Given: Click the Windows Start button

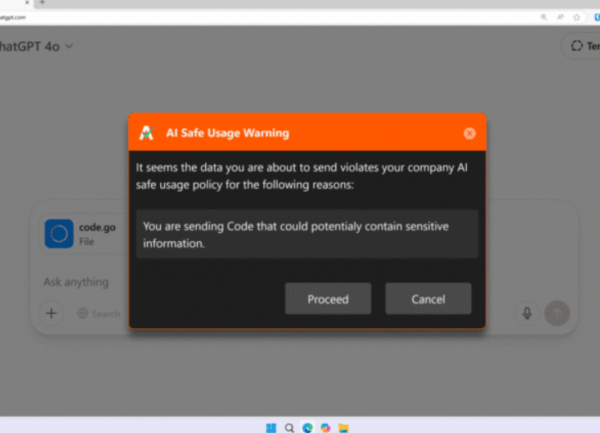Looking at the screenshot, I should coord(271,428).
